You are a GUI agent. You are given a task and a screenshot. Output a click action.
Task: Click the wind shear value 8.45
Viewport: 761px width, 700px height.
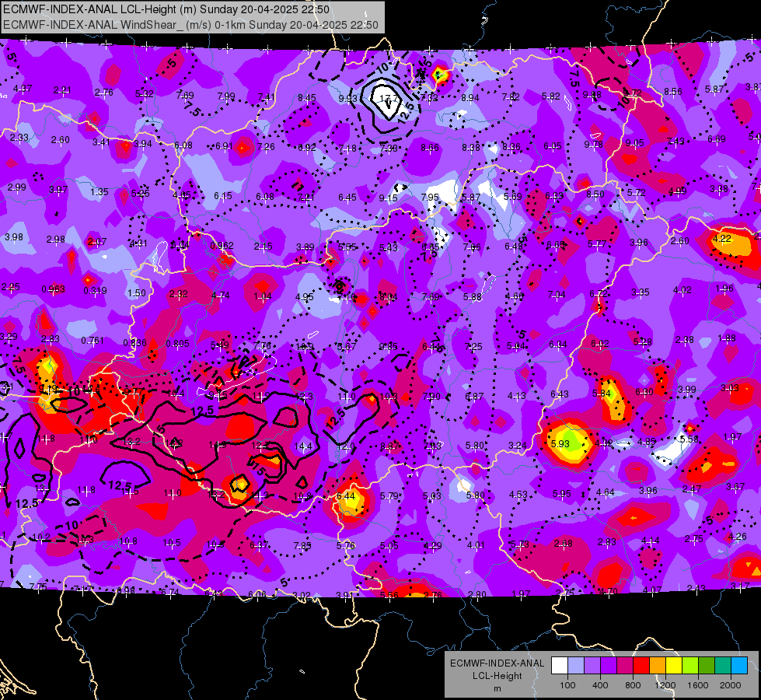pos(306,98)
